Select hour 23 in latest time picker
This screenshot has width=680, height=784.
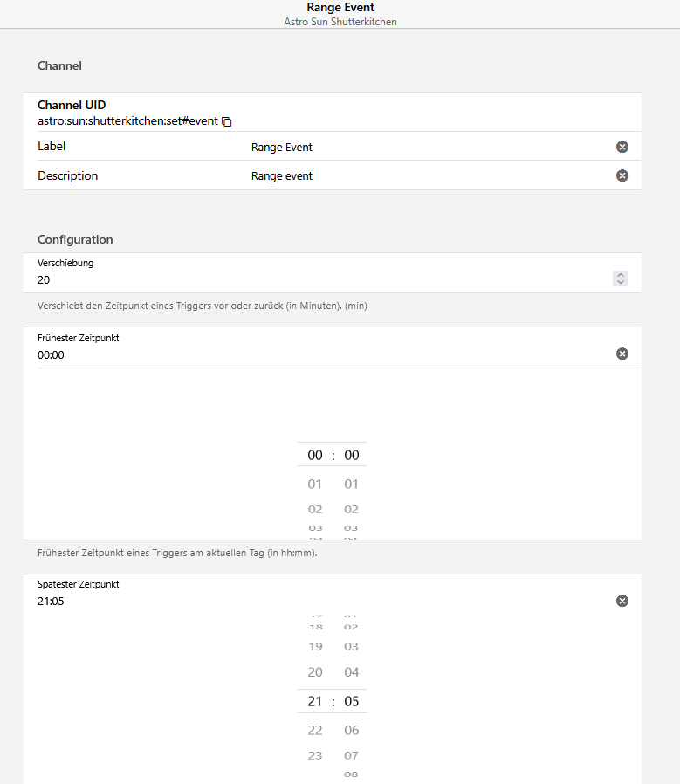pyautogui.click(x=315, y=755)
